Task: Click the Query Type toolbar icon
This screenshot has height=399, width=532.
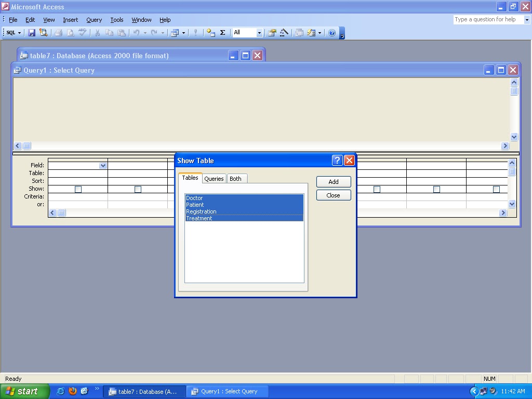Action: 175,33
